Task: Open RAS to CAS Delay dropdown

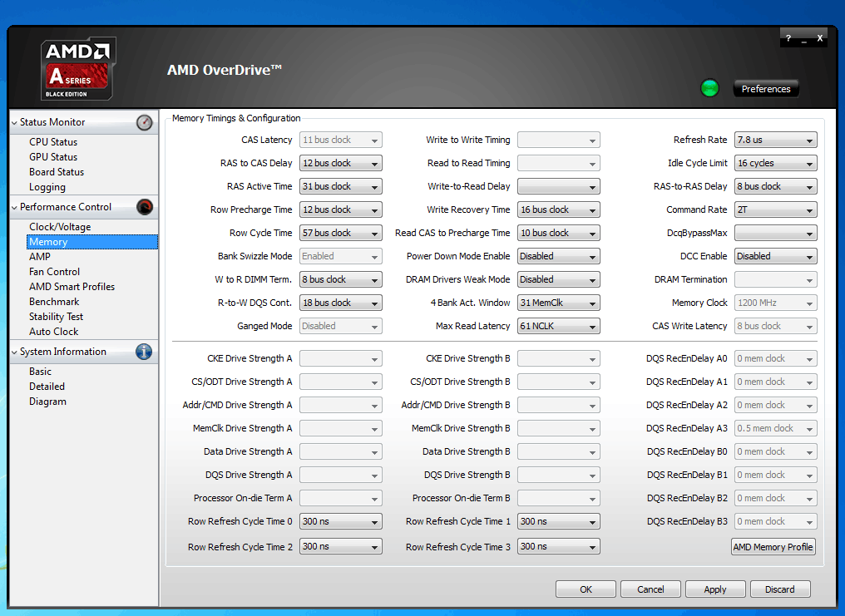Action: (341, 163)
